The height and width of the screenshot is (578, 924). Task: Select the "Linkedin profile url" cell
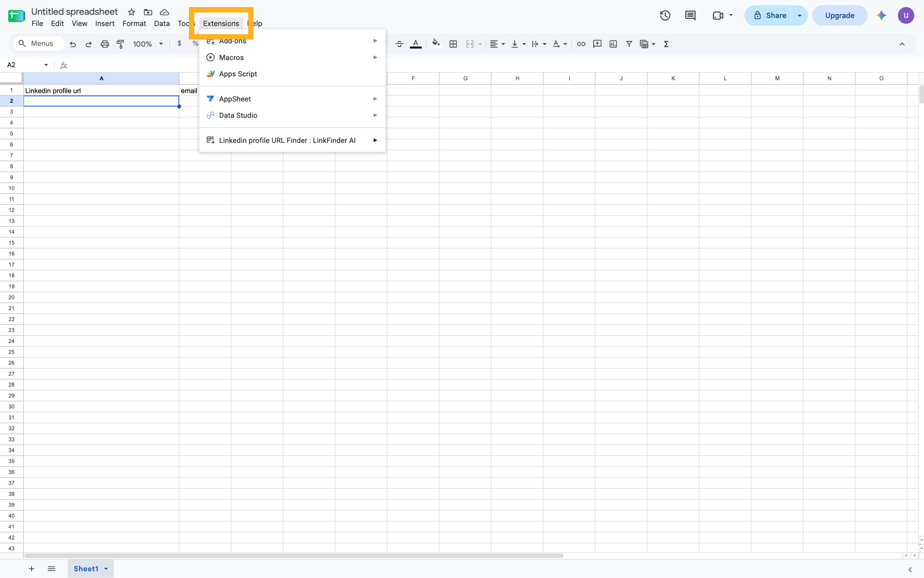[101, 91]
